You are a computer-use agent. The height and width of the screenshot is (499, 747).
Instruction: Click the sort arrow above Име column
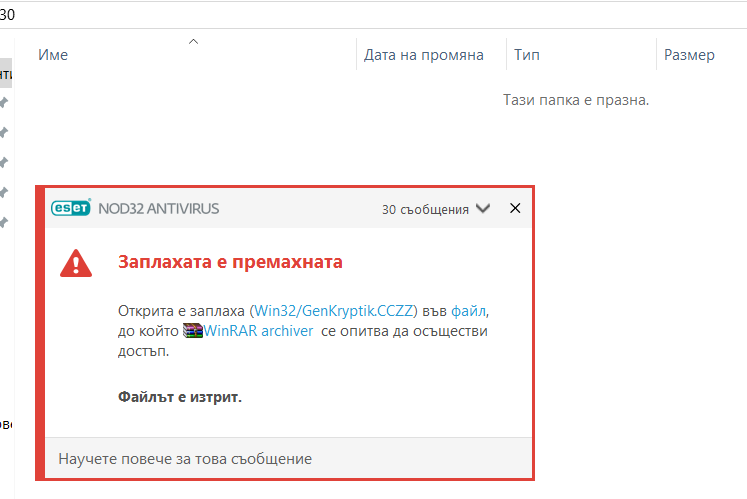(x=193, y=42)
